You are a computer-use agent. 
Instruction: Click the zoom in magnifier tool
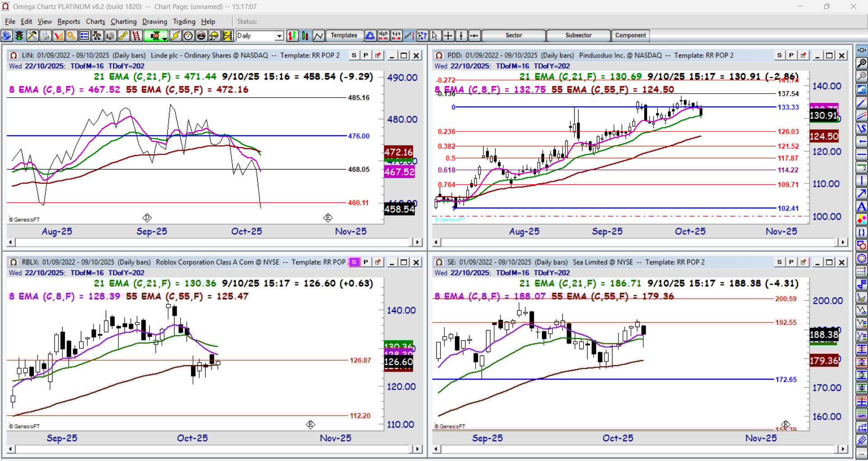pos(862,63)
